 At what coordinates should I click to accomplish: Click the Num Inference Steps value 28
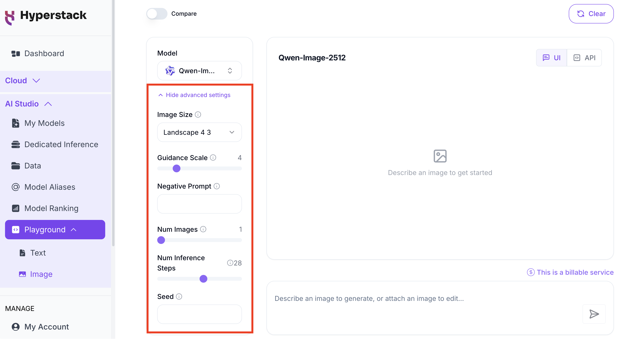[237, 263]
